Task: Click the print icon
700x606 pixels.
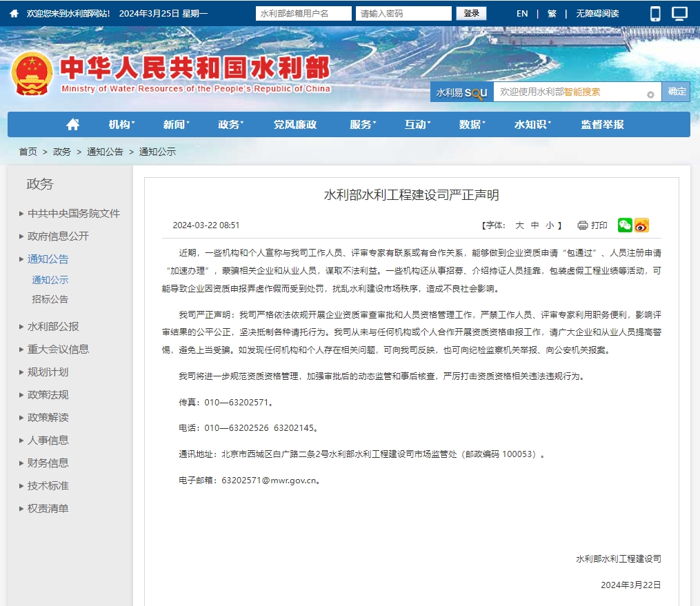Action: 583,225
